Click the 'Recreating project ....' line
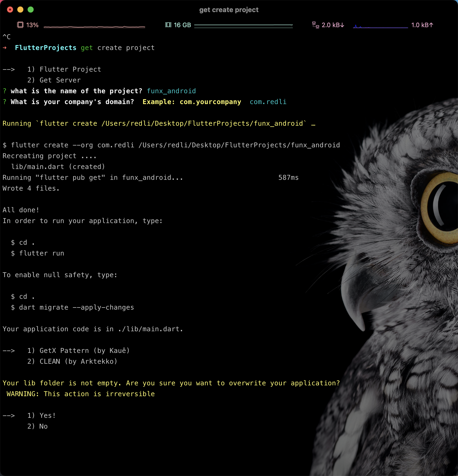This screenshot has width=458, height=476. pos(50,156)
